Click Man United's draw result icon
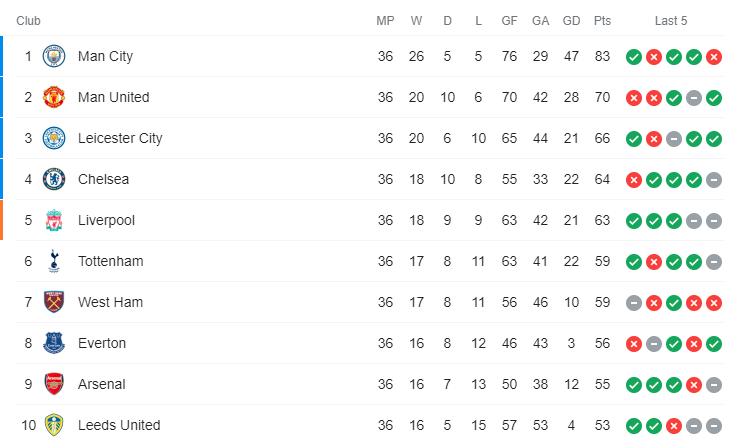750x440 pixels. coord(694,98)
